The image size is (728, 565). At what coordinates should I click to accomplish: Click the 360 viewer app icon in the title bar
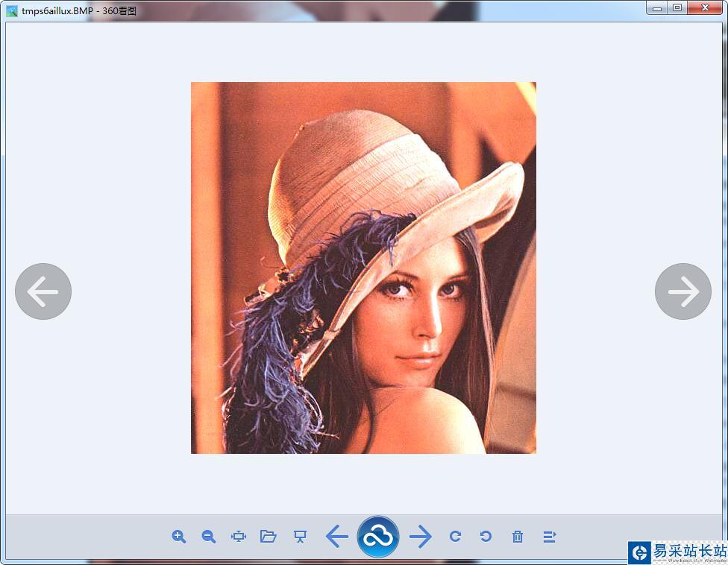pos(12,10)
